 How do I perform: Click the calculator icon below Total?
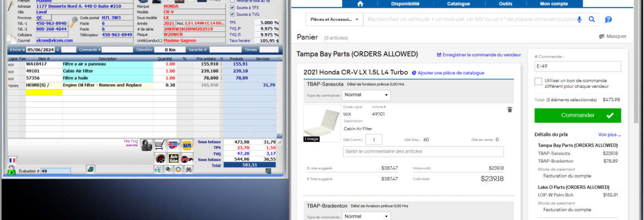[269, 171]
